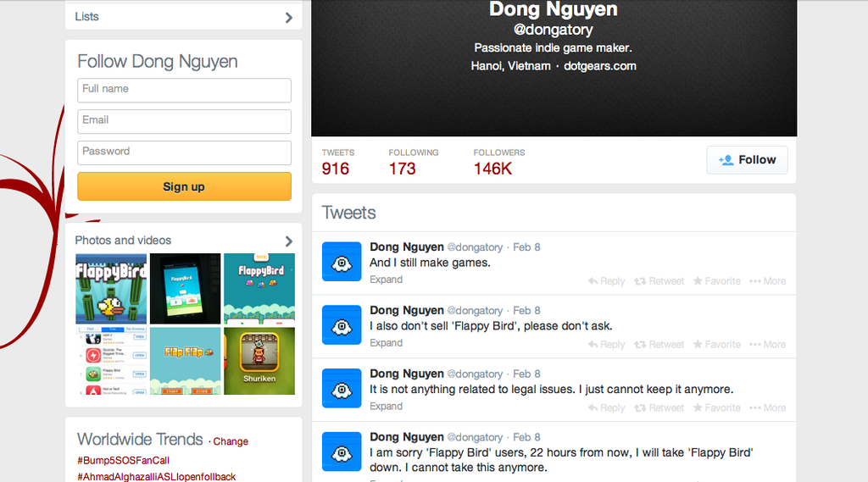Favorite the 'legal issues' tweet

click(x=717, y=407)
